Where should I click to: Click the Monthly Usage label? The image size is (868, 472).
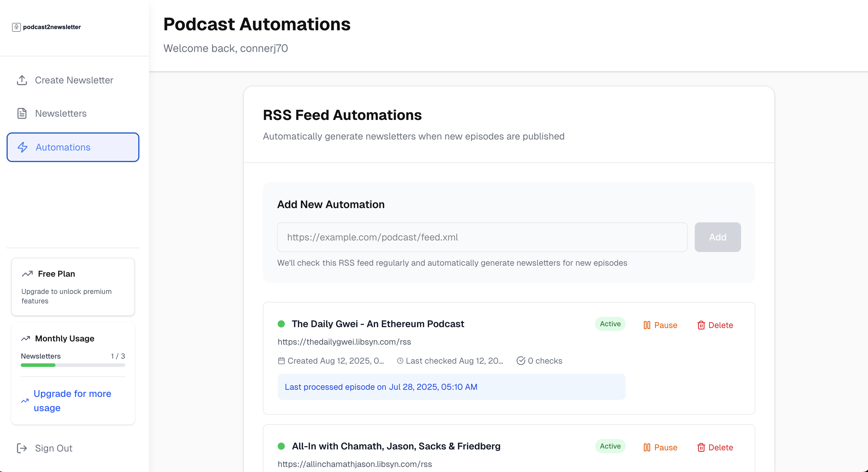(x=65, y=338)
